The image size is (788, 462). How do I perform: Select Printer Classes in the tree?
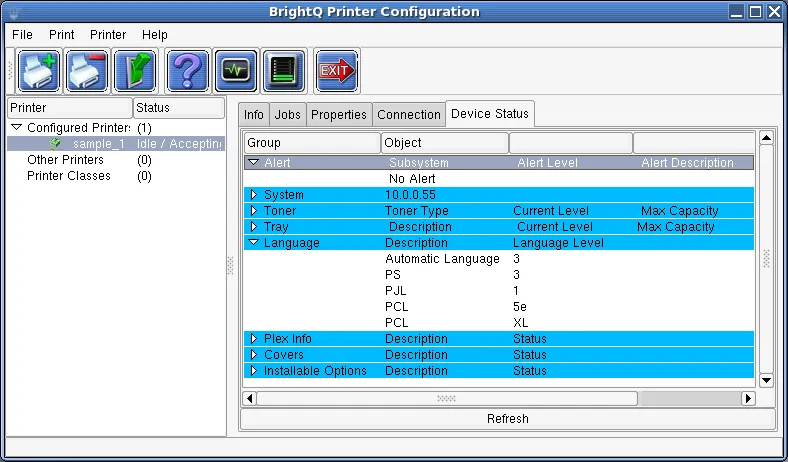[69, 176]
